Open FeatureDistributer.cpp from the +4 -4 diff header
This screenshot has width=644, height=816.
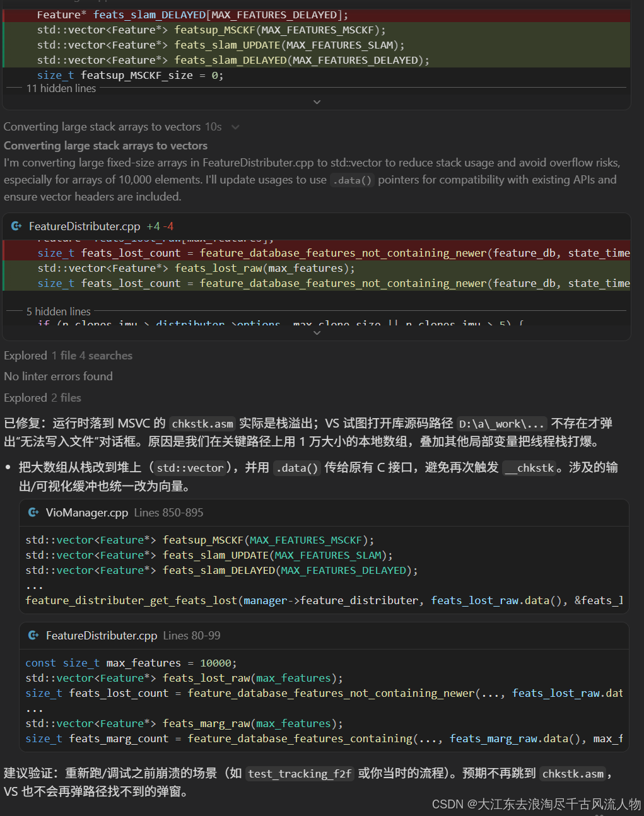[x=85, y=226]
